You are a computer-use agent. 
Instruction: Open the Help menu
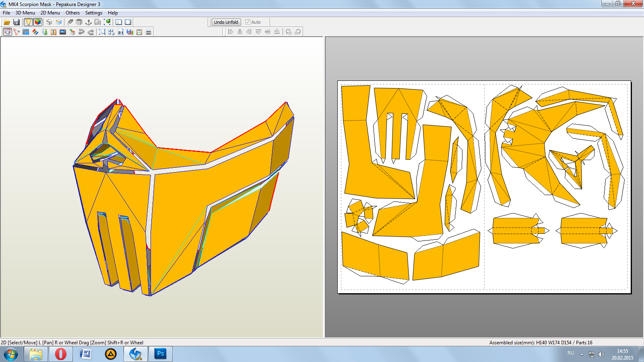(x=113, y=13)
